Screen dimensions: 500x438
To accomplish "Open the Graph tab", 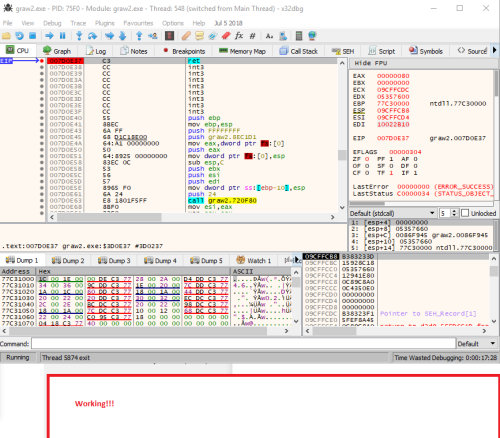I will tap(57, 51).
